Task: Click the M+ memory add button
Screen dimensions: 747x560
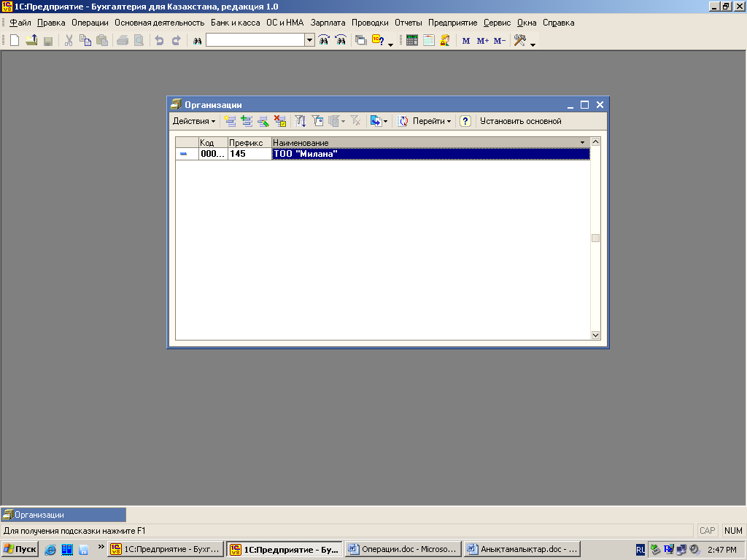Action: [483, 41]
